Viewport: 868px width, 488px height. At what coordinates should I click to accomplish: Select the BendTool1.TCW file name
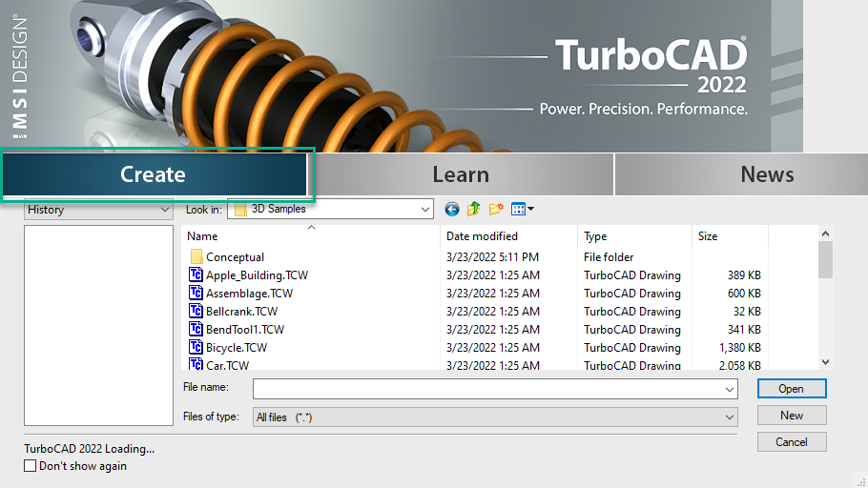pos(245,329)
